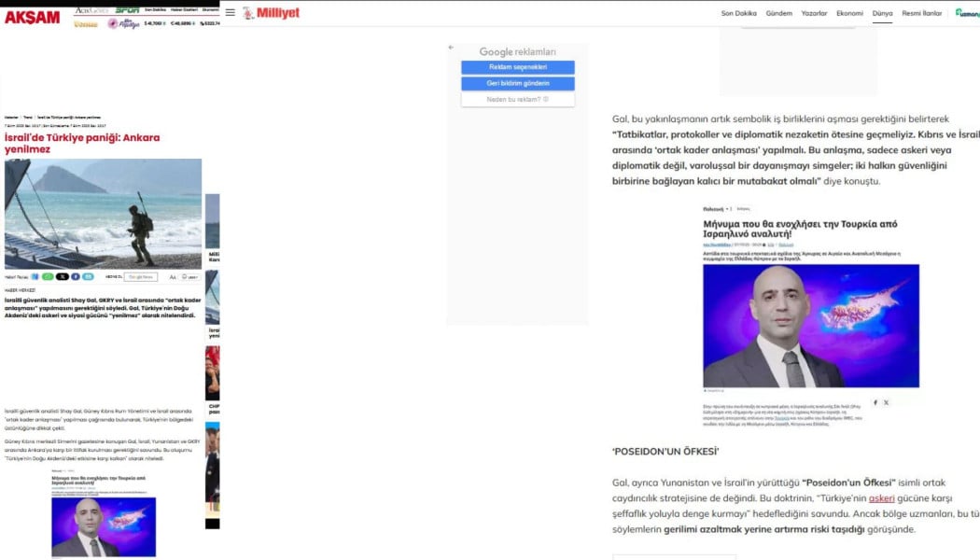Go to the Gündem section
980x560 pixels.
point(778,13)
